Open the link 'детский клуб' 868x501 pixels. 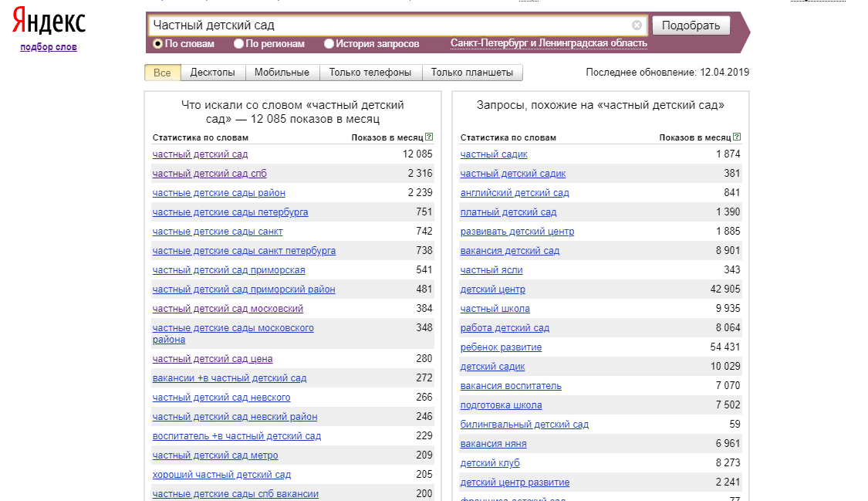point(490,463)
